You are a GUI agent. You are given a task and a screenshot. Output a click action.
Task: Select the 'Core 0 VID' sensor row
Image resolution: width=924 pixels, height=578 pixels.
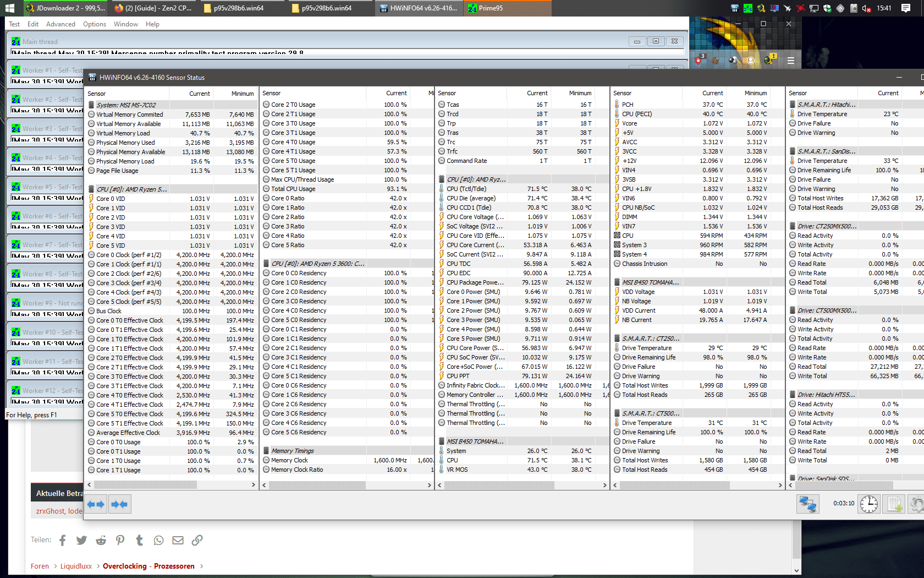click(x=171, y=199)
